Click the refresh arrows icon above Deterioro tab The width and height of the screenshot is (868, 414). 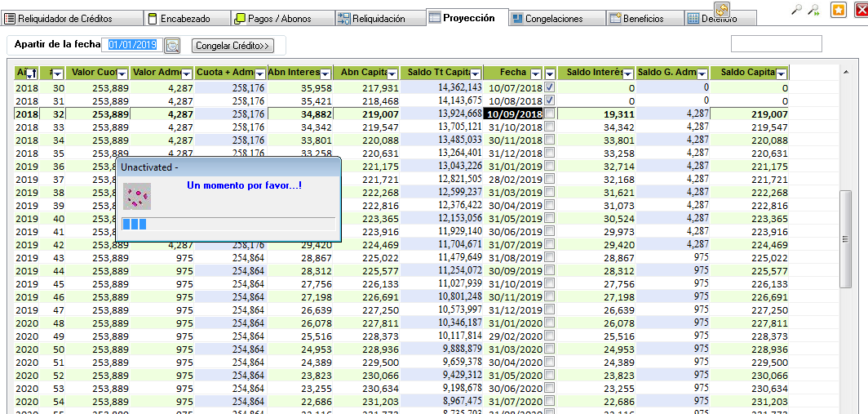point(722,9)
